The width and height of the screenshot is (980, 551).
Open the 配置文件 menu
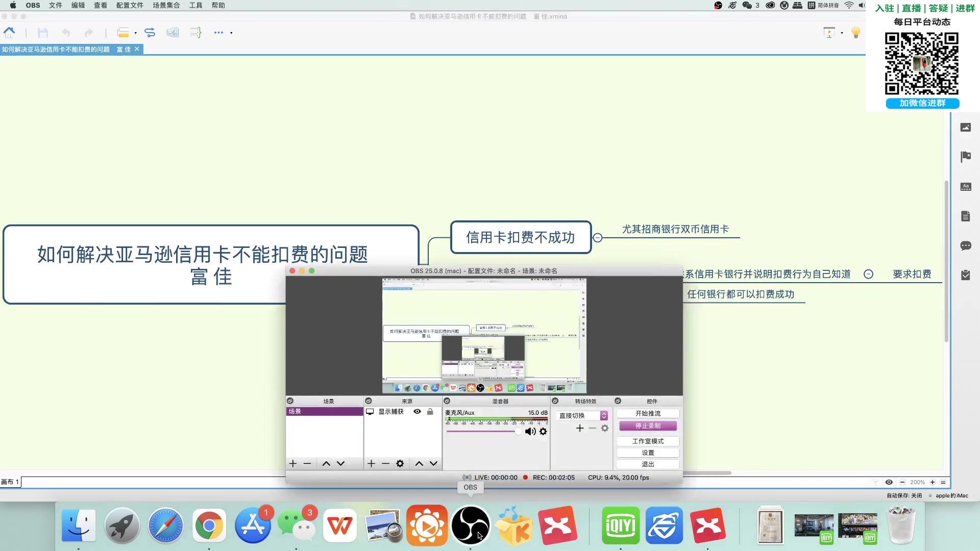(130, 5)
